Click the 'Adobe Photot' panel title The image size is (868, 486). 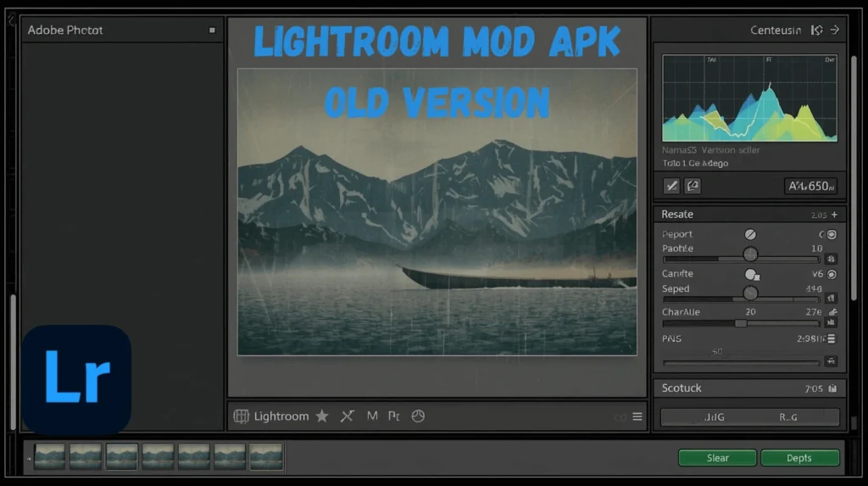65,30
